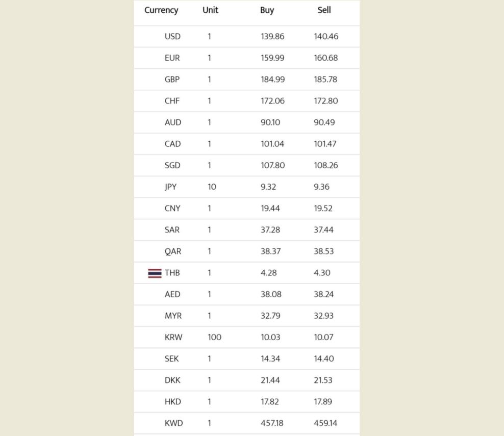Image resolution: width=504 pixels, height=436 pixels.
Task: Click the Buy column header
Action: [x=267, y=10]
